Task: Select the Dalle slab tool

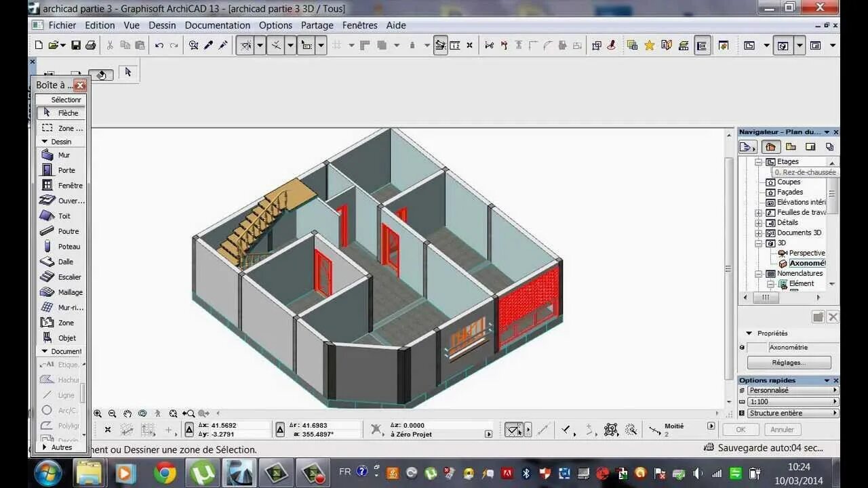Action: point(61,262)
